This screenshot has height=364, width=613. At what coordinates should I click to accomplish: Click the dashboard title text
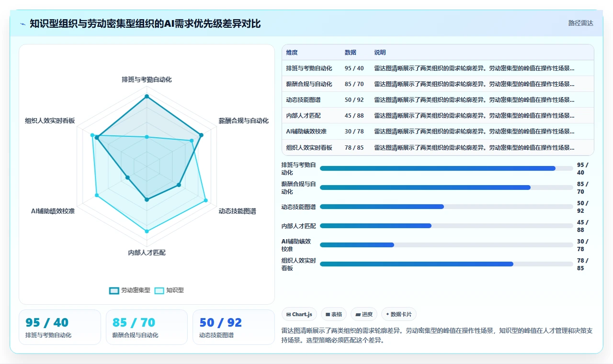[x=145, y=24]
